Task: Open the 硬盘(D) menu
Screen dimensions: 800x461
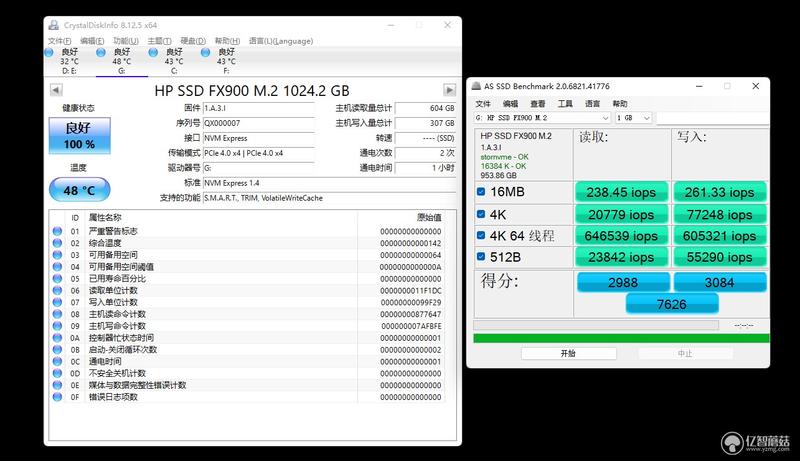Action: (x=193, y=41)
